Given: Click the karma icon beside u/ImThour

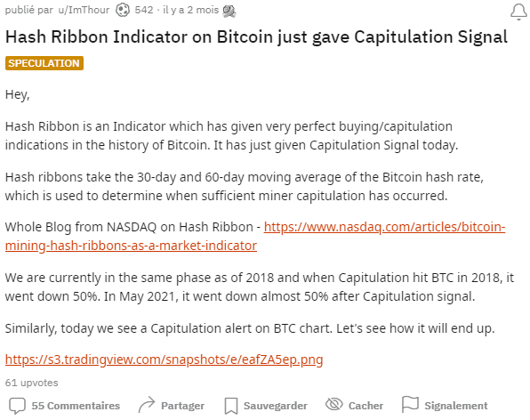Looking at the screenshot, I should (123, 10).
